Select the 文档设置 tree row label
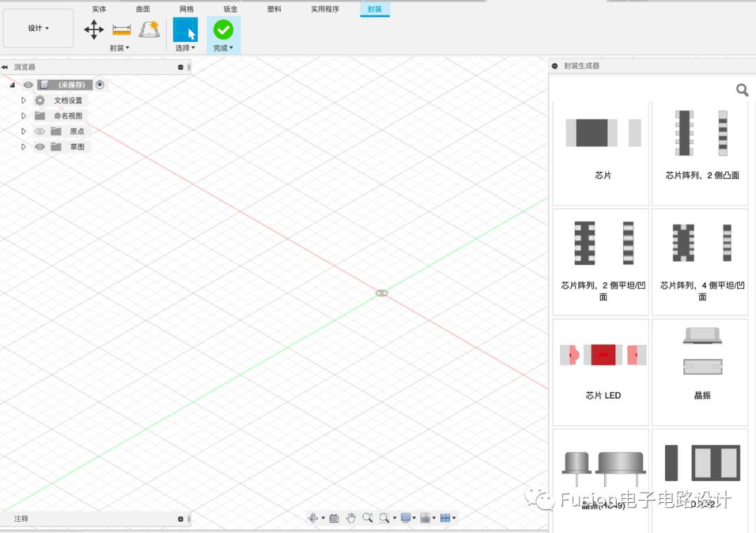Image resolution: width=756 pixels, height=533 pixels. pyautogui.click(x=68, y=100)
